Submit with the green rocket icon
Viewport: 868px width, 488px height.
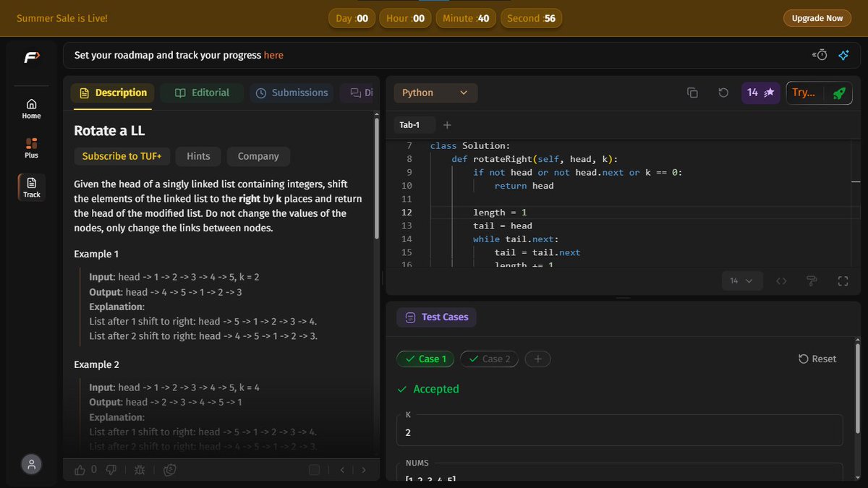[x=838, y=93]
